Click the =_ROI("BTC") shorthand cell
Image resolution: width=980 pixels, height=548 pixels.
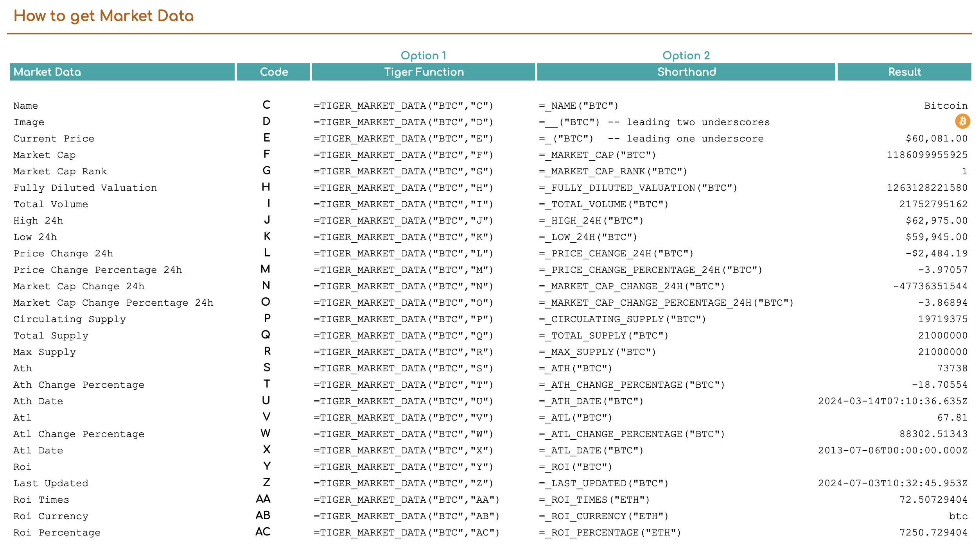pyautogui.click(x=576, y=467)
